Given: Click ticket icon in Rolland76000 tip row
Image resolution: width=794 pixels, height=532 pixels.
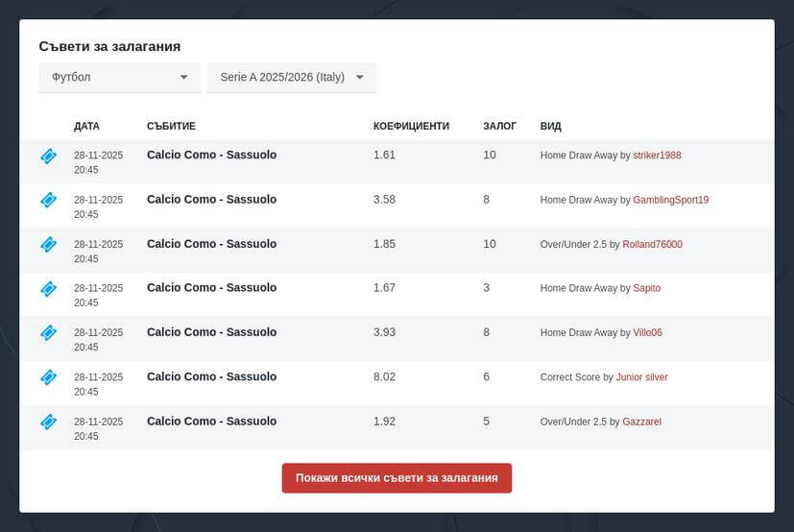Looking at the screenshot, I should pos(48,245).
